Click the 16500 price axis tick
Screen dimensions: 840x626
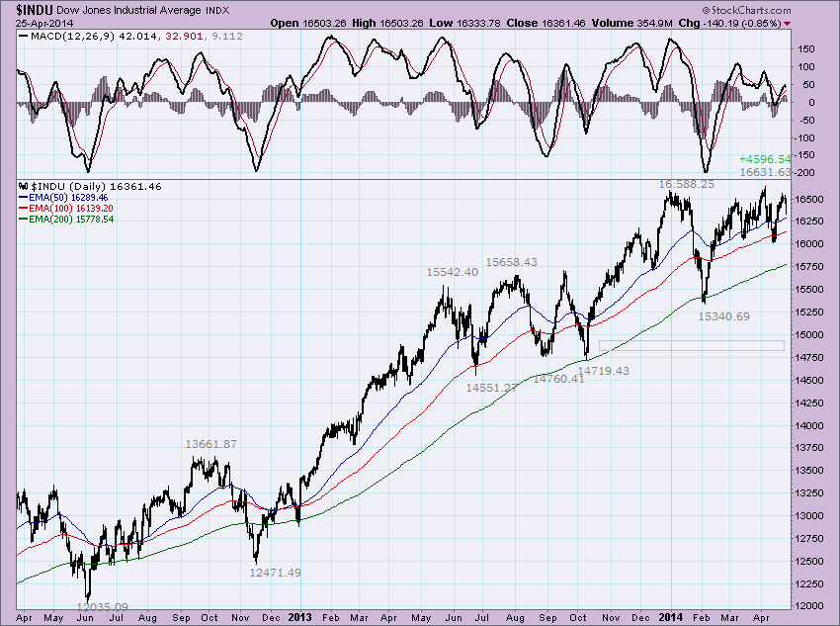click(x=809, y=199)
